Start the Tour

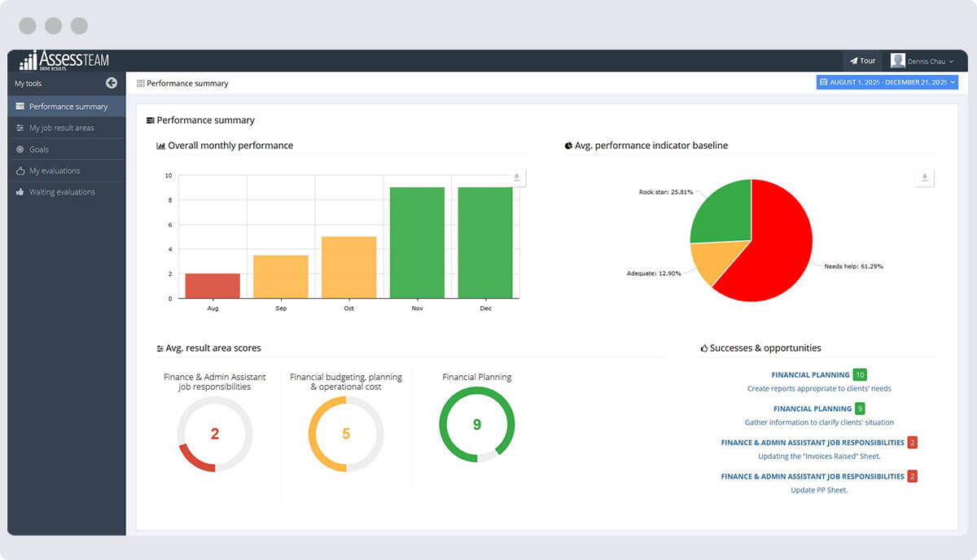pyautogui.click(x=862, y=60)
